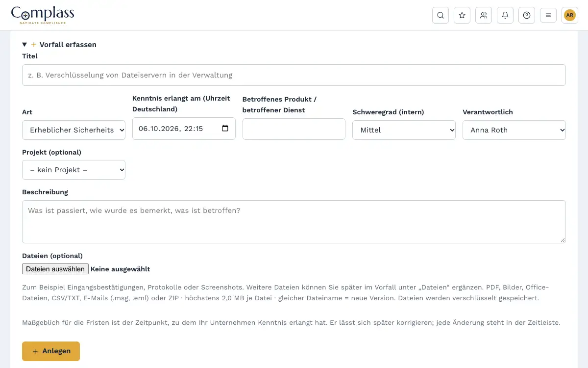Viewport: 588px width, 368px height.
Task: Open the users/team icon in header
Action: point(484,15)
